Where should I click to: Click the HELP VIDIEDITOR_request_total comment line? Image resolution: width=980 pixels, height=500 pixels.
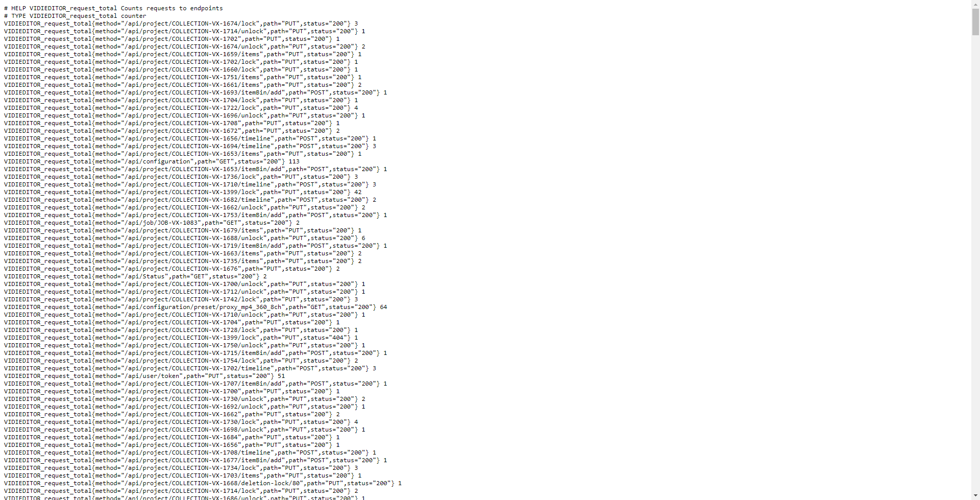click(x=113, y=8)
